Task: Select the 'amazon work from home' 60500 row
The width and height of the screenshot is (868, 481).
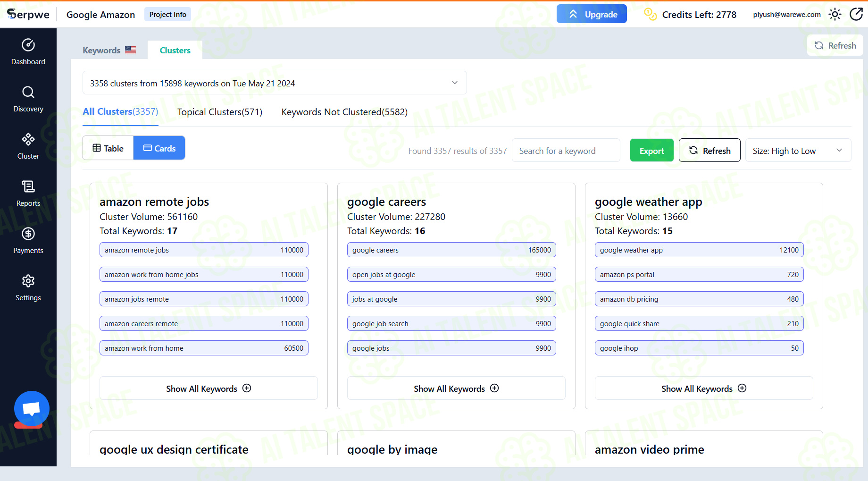Action: point(204,348)
